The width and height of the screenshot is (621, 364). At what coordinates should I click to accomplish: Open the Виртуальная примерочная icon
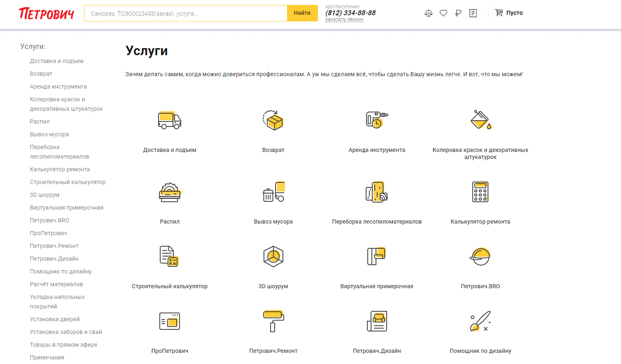click(376, 256)
